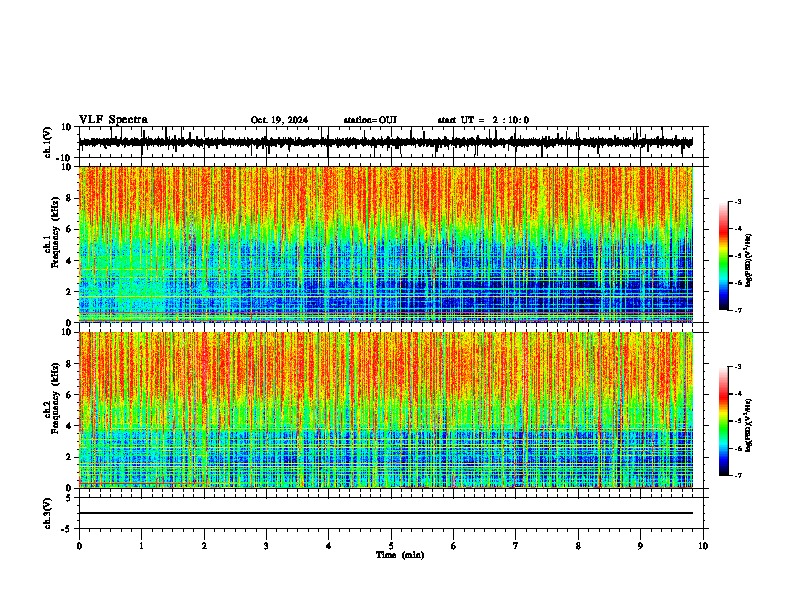Click the ch.1 voltage waveform trace
Screen dimensions: 792x612
tap(385, 142)
